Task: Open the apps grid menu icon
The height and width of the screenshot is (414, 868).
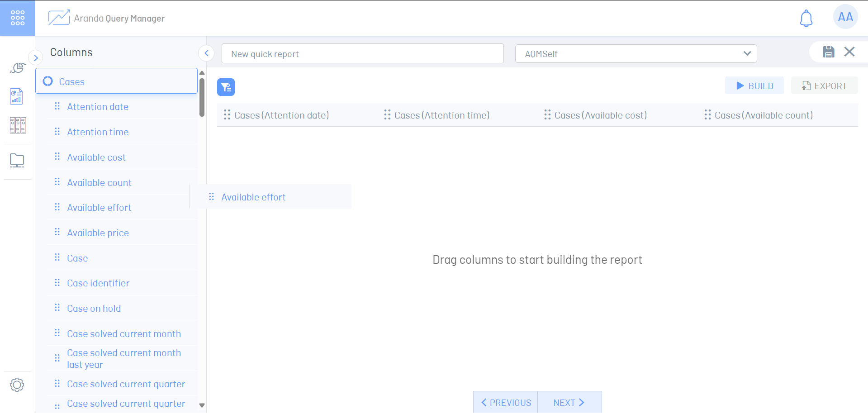Action: [x=17, y=18]
